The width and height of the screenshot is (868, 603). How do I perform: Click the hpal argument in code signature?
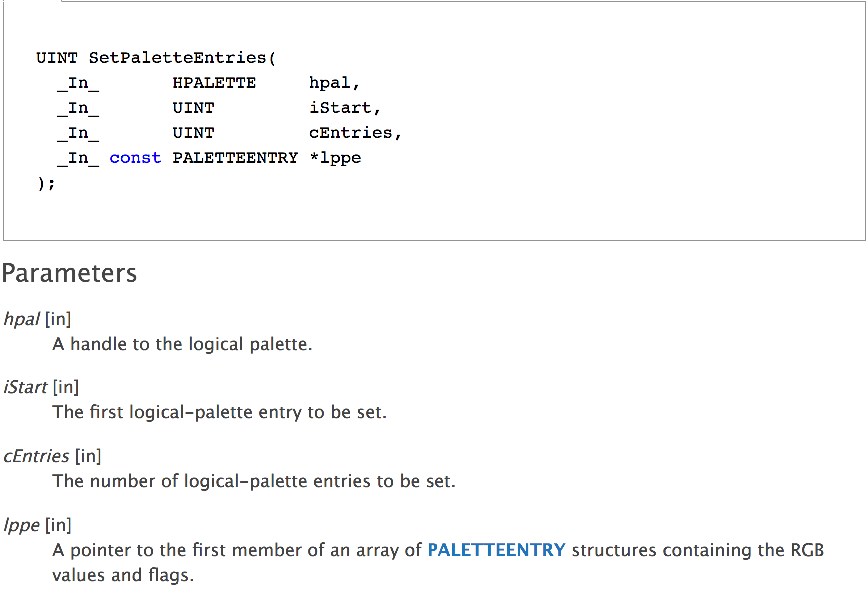pos(330,83)
